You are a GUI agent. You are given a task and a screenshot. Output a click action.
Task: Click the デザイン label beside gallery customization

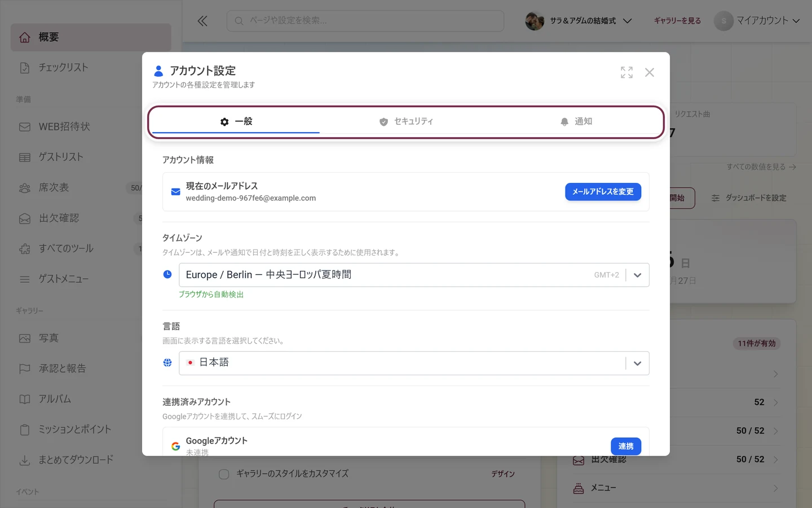pyautogui.click(x=503, y=474)
